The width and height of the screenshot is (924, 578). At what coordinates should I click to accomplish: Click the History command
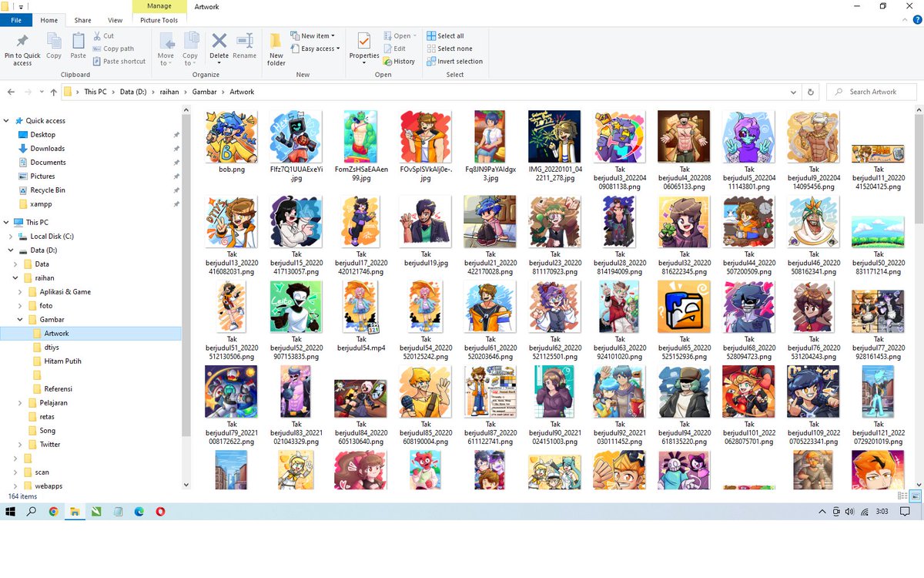click(x=399, y=62)
